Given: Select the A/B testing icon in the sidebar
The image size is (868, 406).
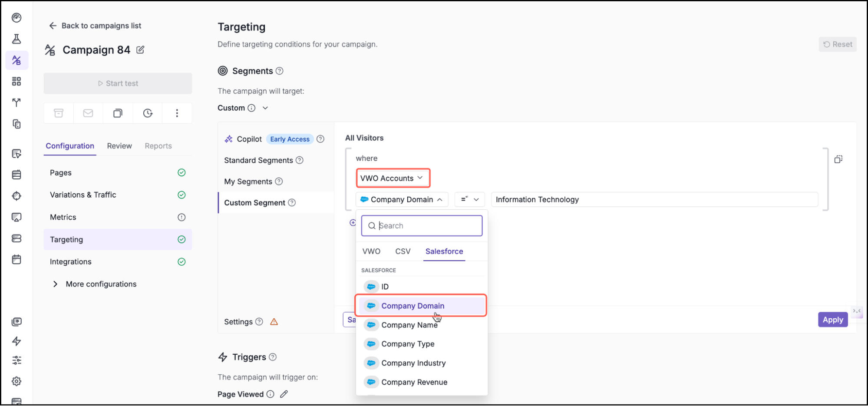Looking at the screenshot, I should [x=17, y=60].
